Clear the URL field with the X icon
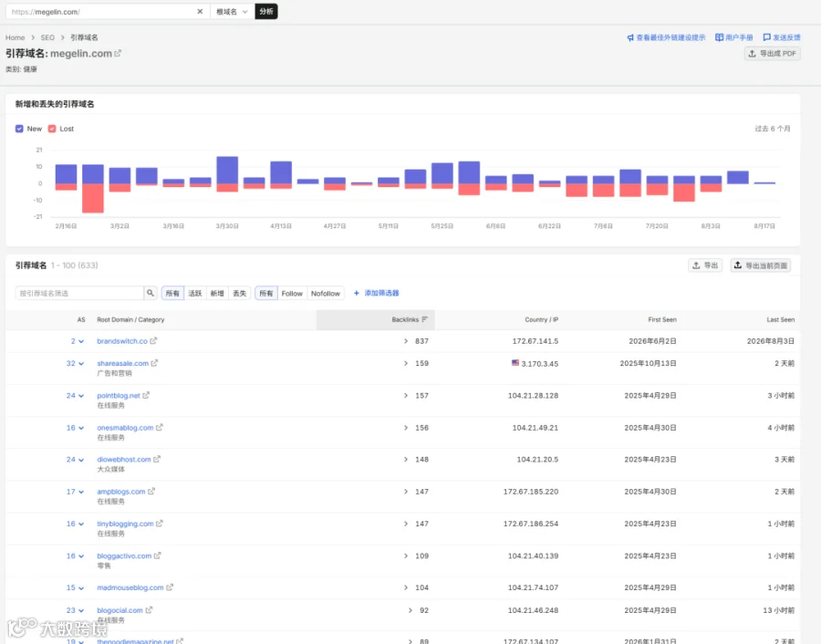The image size is (821, 644). point(200,12)
